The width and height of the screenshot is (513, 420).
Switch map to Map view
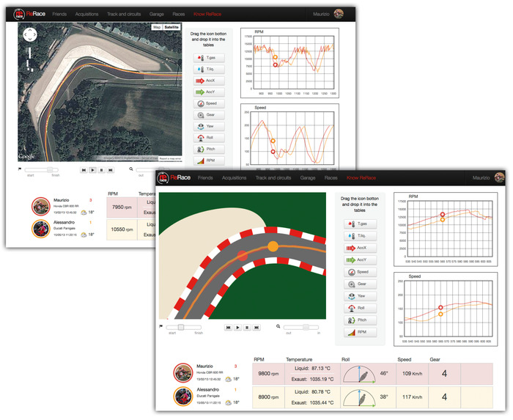tap(157, 27)
